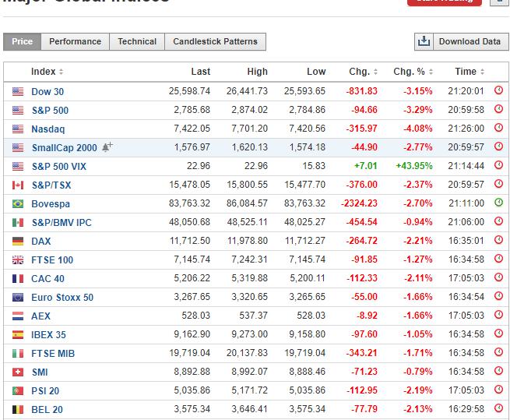Click the US flag next to Dow 30

pyautogui.click(x=18, y=91)
